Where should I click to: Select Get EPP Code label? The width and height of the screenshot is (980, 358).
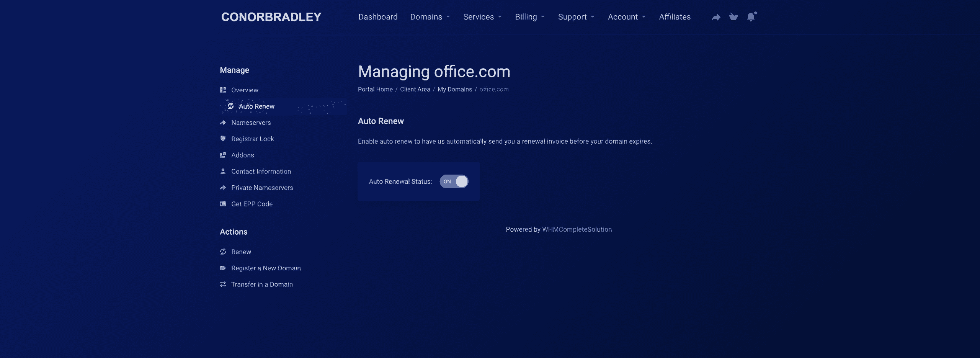252,204
